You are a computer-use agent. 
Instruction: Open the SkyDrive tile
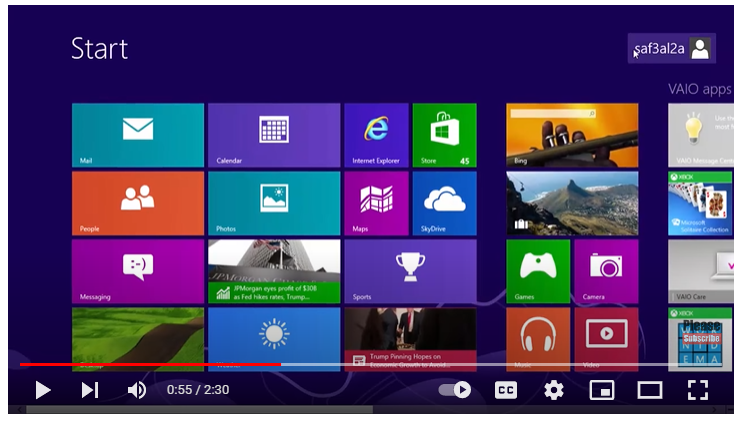click(445, 203)
